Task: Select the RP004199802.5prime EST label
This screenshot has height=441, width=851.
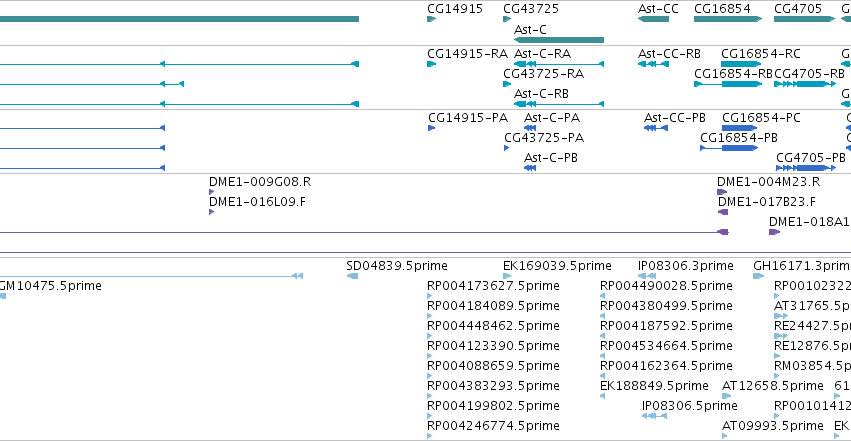Action: (x=493, y=406)
